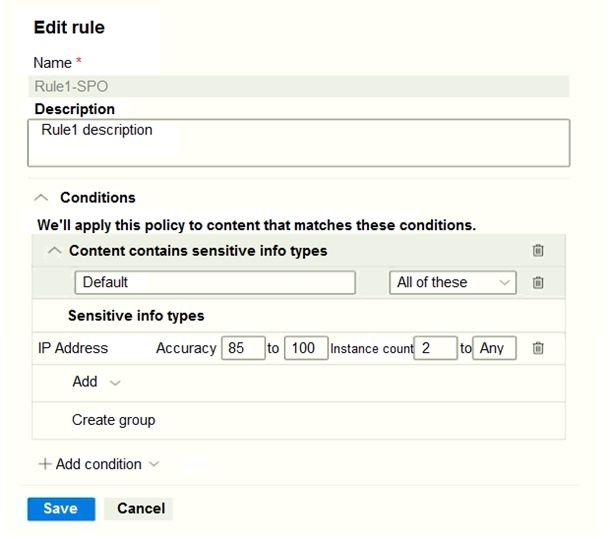The image size is (610, 539).
Task: Open the All of these dropdown
Action: (453, 283)
